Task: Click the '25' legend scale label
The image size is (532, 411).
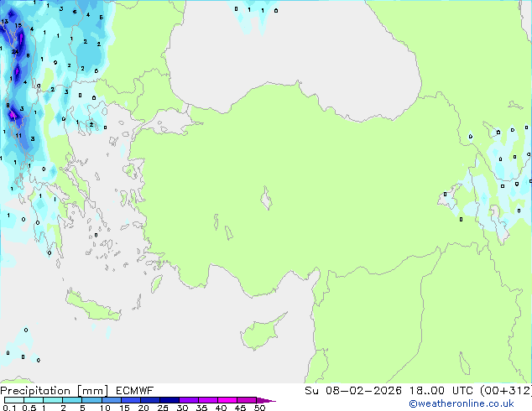Action: (163, 408)
